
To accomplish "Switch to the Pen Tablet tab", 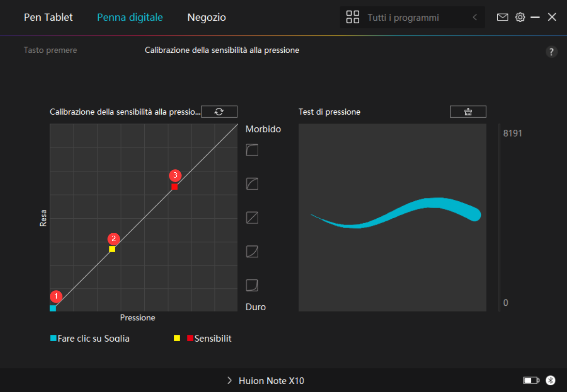I will (x=48, y=17).
